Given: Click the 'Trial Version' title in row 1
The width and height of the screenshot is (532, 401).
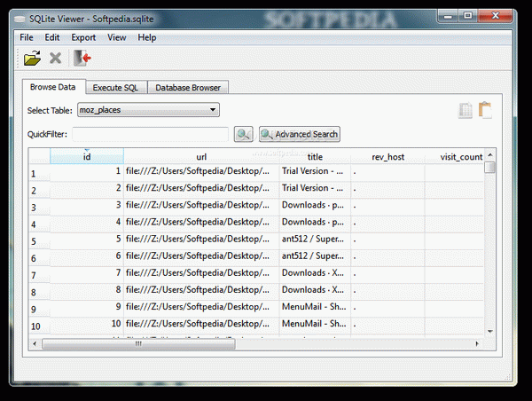Looking at the screenshot, I should [315, 171].
